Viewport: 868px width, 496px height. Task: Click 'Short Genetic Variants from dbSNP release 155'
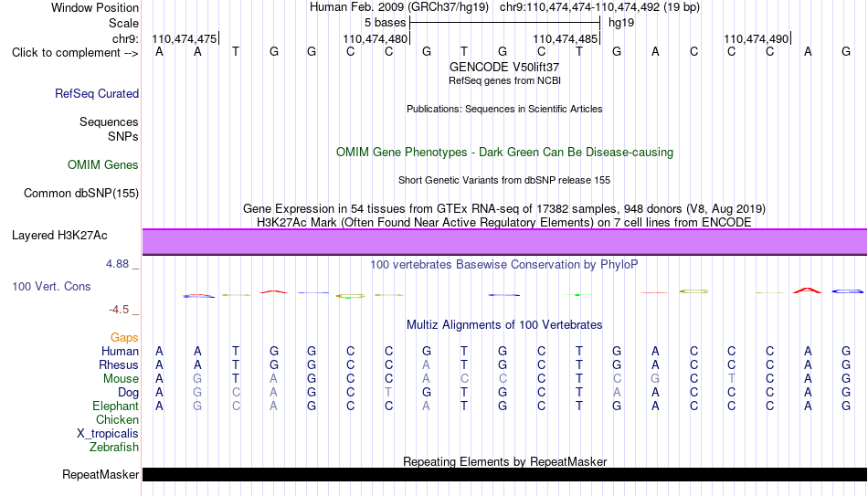pos(504,181)
